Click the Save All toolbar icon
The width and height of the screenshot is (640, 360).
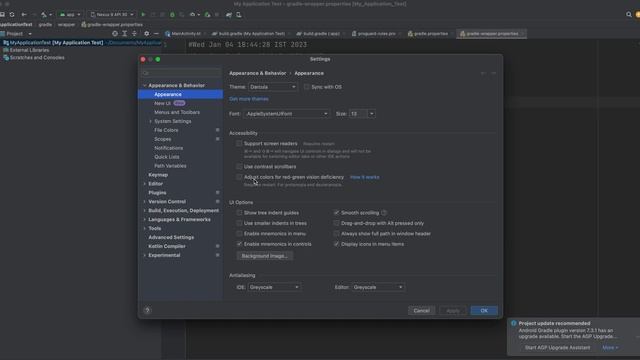click(x=2, y=15)
